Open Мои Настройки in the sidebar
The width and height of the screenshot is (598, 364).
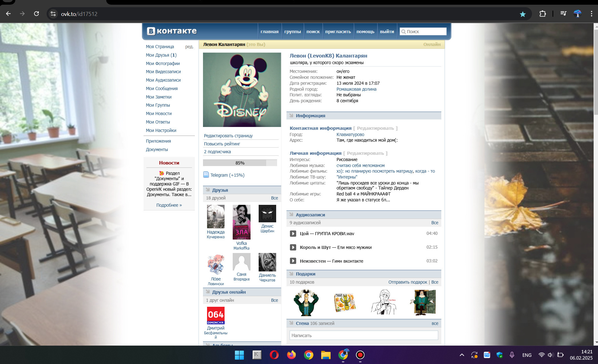pos(161,130)
